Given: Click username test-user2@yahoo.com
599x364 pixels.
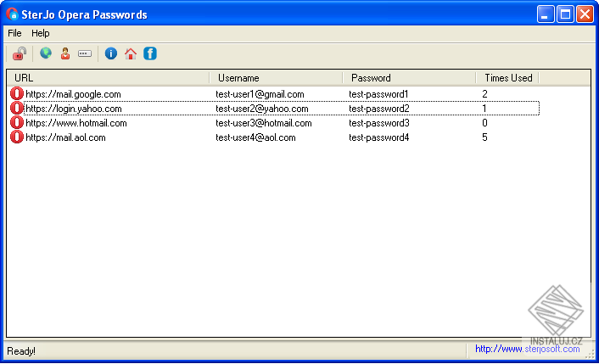Looking at the screenshot, I should [x=261, y=109].
